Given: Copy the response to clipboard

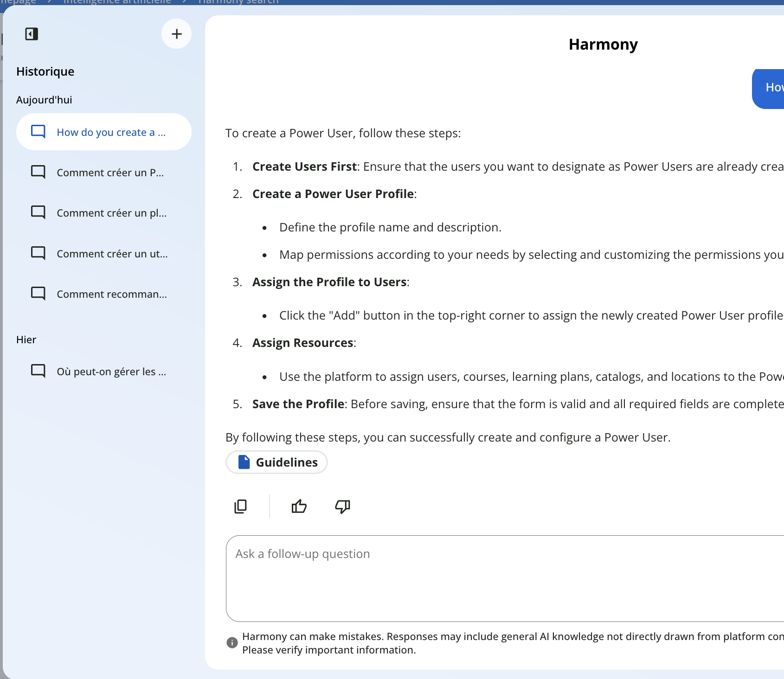Looking at the screenshot, I should 241,506.
